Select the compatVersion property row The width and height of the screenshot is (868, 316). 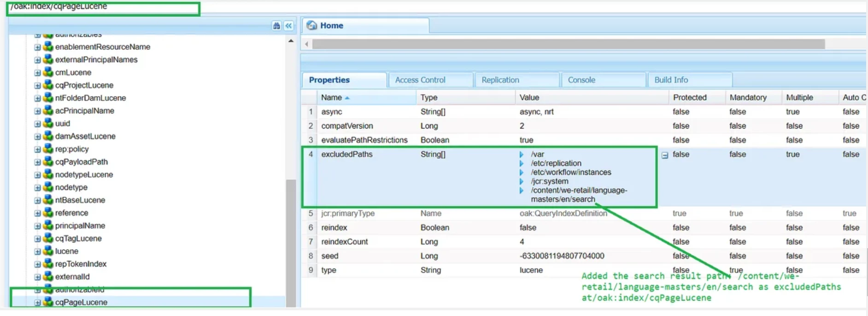[x=584, y=126]
